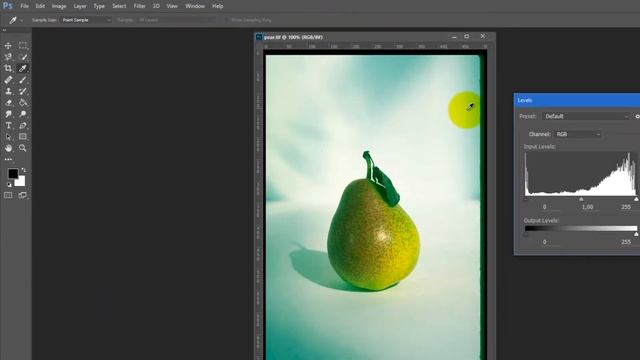Open the Edit Toolbar three-dots menu

8,159
